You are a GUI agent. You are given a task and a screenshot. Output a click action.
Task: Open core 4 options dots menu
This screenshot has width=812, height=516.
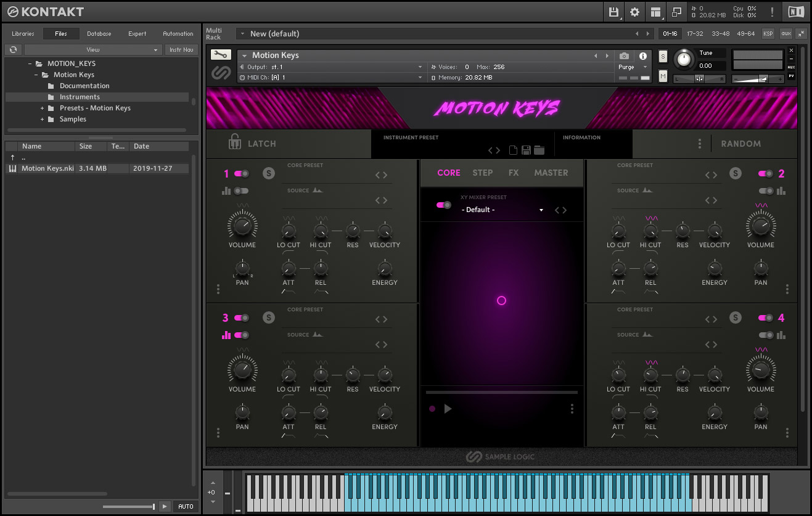787,433
